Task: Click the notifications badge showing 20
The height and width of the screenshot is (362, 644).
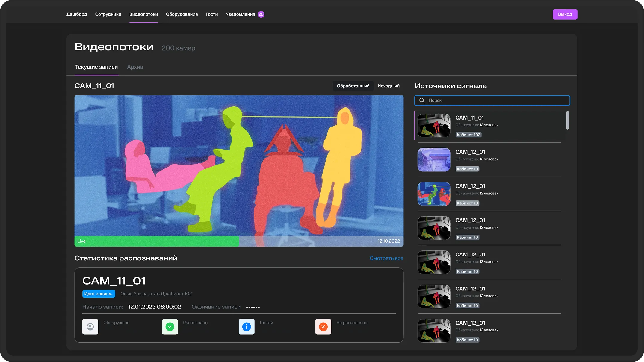Action: tap(261, 14)
